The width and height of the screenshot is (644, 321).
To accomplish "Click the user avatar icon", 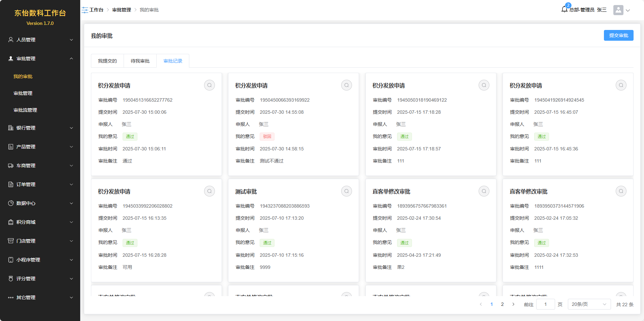I will 618,10.
